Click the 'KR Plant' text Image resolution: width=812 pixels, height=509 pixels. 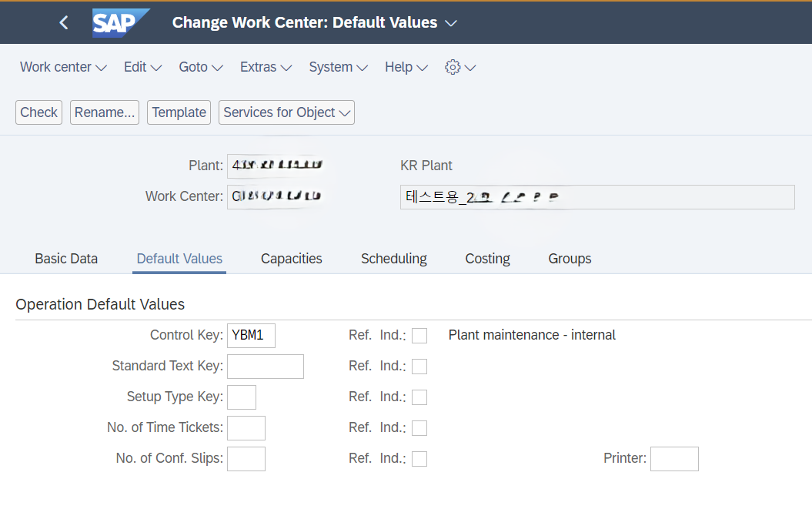(426, 166)
